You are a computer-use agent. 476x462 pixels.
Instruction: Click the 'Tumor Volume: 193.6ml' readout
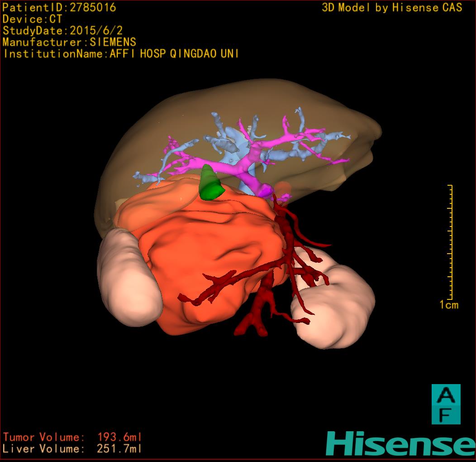(x=72, y=437)
